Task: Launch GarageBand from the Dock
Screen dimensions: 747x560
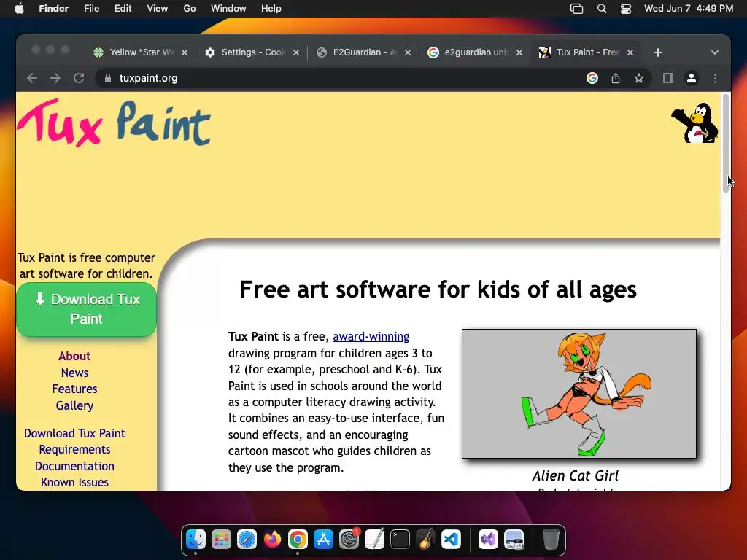Action: [x=425, y=540]
